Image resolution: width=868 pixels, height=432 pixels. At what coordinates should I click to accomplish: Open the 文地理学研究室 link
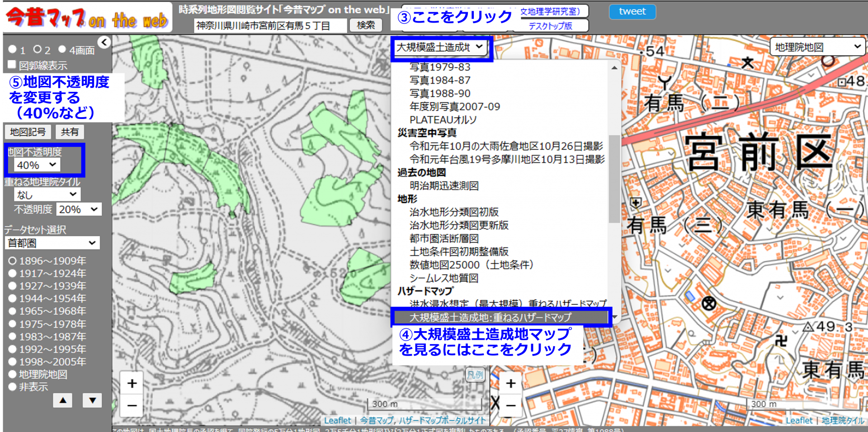550,11
